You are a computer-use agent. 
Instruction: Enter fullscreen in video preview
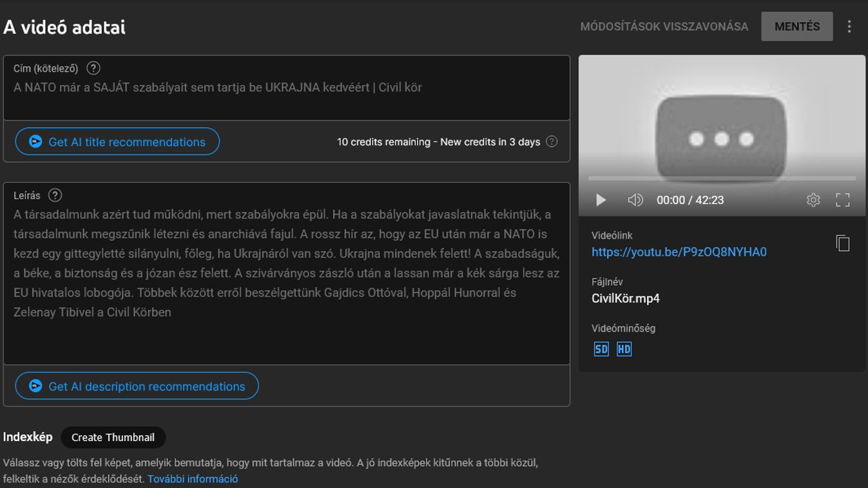(x=842, y=200)
